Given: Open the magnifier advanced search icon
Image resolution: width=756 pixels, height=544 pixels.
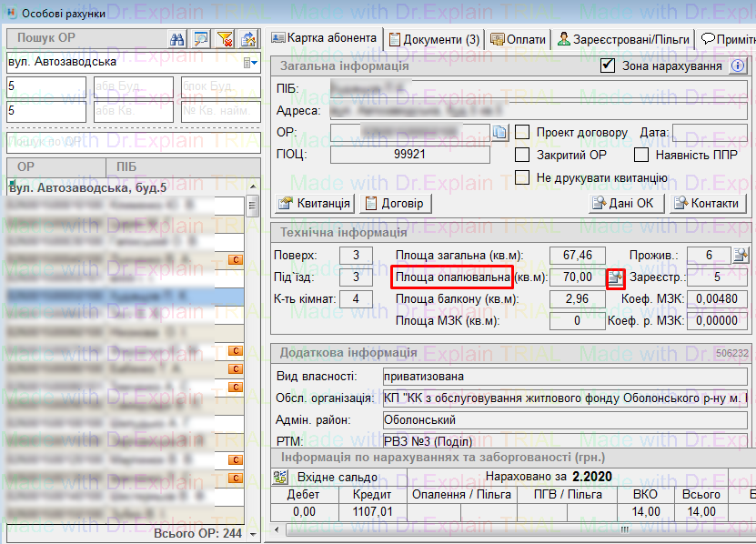Looking at the screenshot, I should [x=201, y=38].
